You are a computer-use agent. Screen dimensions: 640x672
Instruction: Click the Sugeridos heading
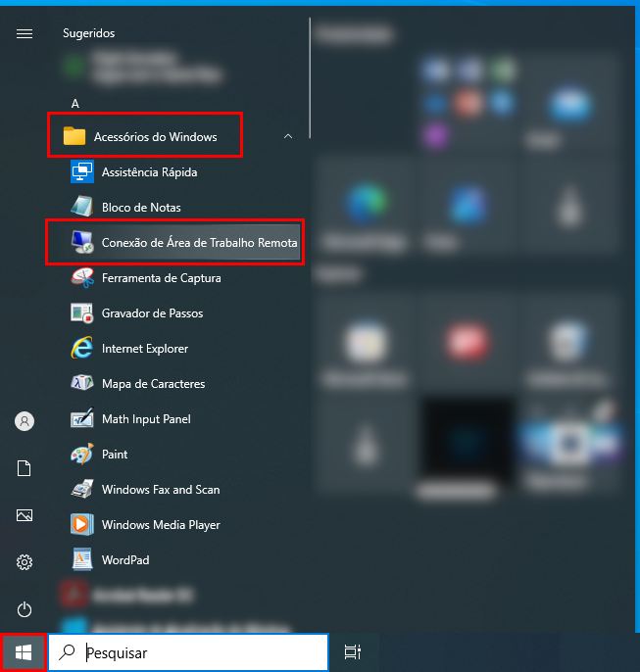click(89, 33)
